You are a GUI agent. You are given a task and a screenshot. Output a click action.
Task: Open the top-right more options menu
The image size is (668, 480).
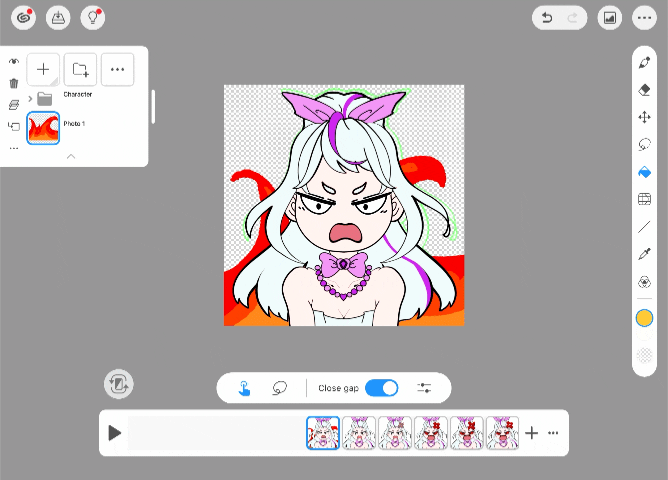[644, 18]
